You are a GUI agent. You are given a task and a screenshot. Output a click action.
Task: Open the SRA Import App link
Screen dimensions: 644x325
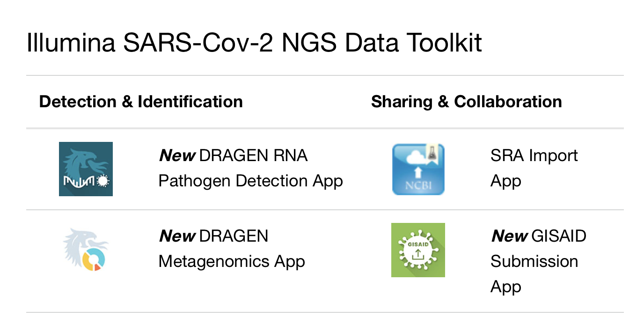coord(534,168)
